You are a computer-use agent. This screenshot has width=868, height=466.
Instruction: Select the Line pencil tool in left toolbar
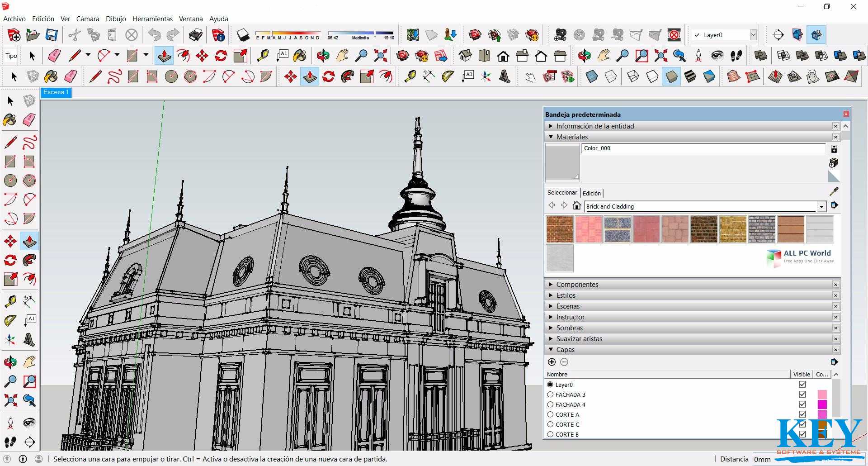pyautogui.click(x=10, y=143)
